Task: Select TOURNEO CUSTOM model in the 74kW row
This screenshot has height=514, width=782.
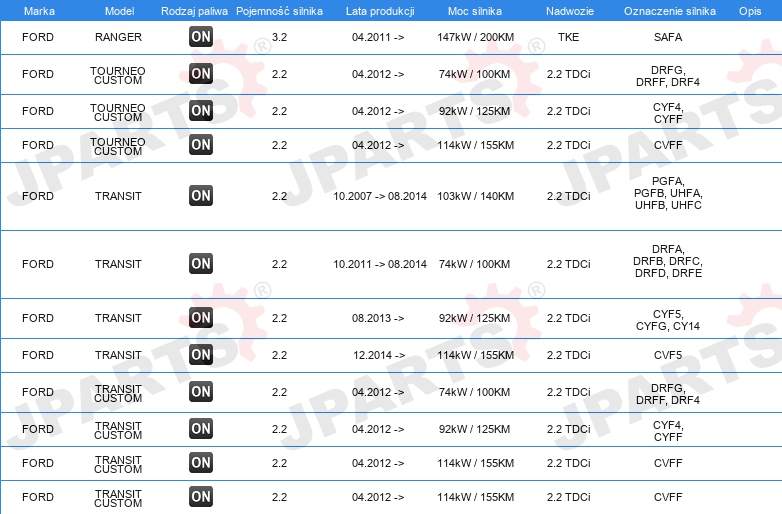Action: point(118,75)
